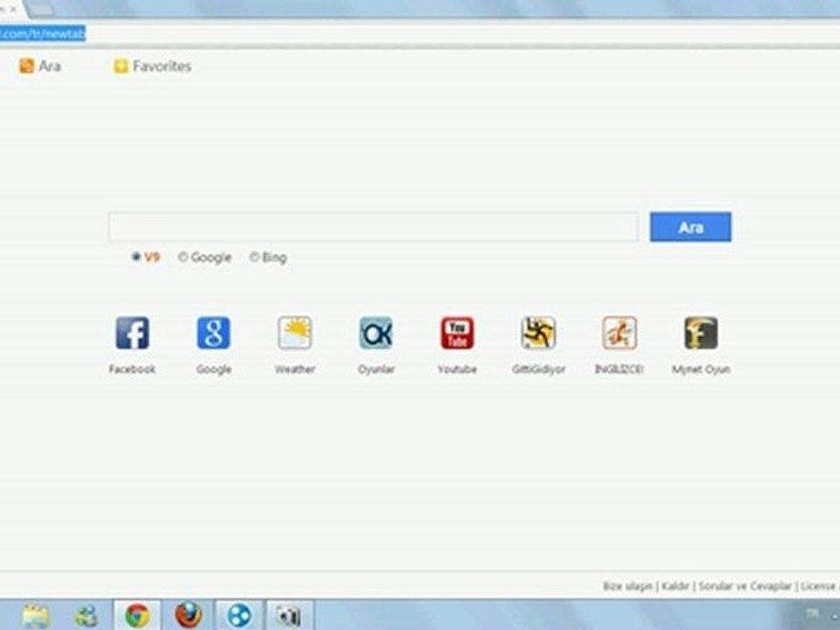Open the Messenger icon in the taskbar
840x630 pixels.
pos(87,615)
